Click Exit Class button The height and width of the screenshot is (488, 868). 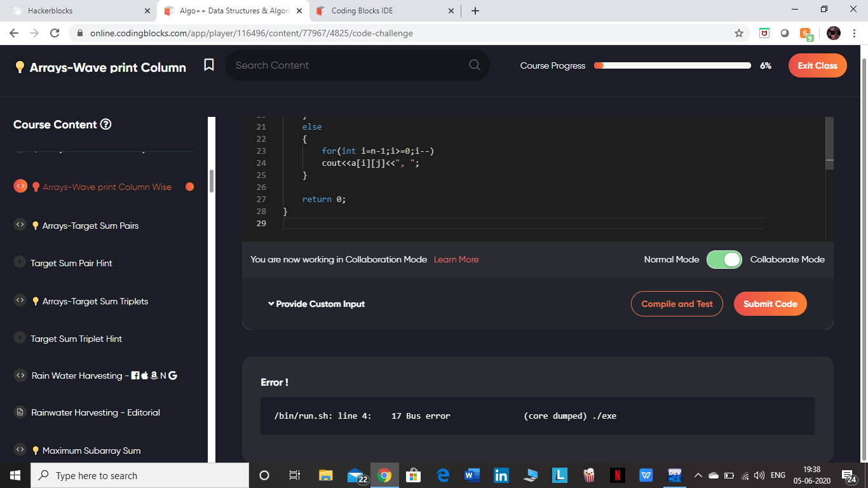(x=817, y=65)
